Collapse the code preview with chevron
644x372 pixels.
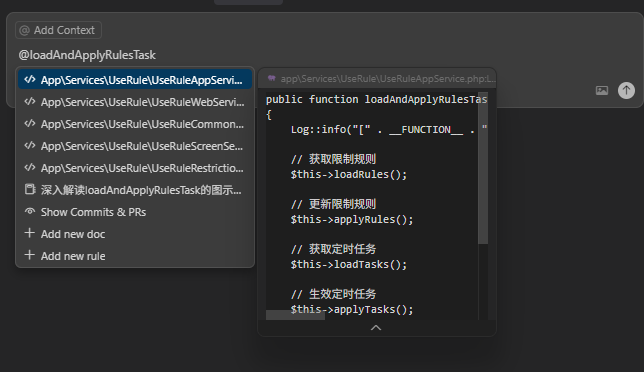point(376,328)
